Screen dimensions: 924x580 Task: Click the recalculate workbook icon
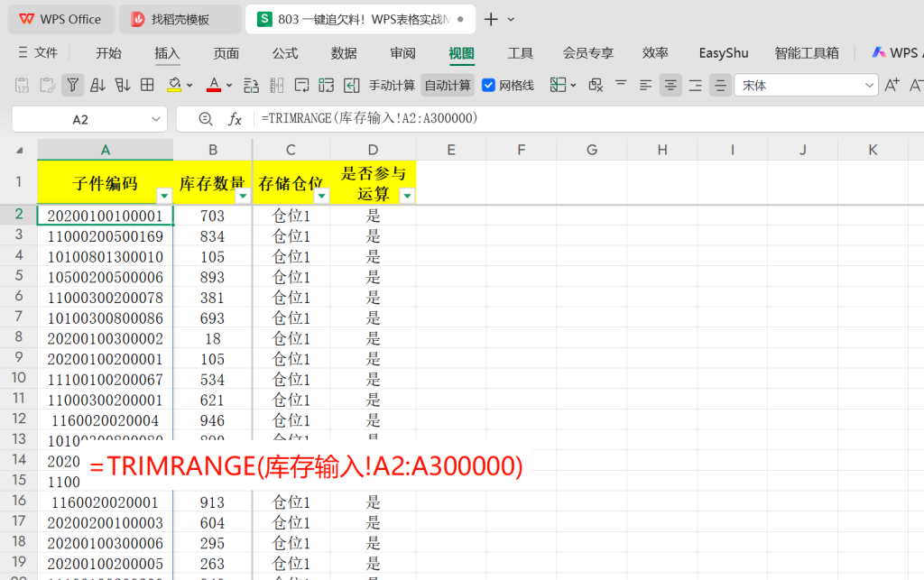(x=327, y=86)
